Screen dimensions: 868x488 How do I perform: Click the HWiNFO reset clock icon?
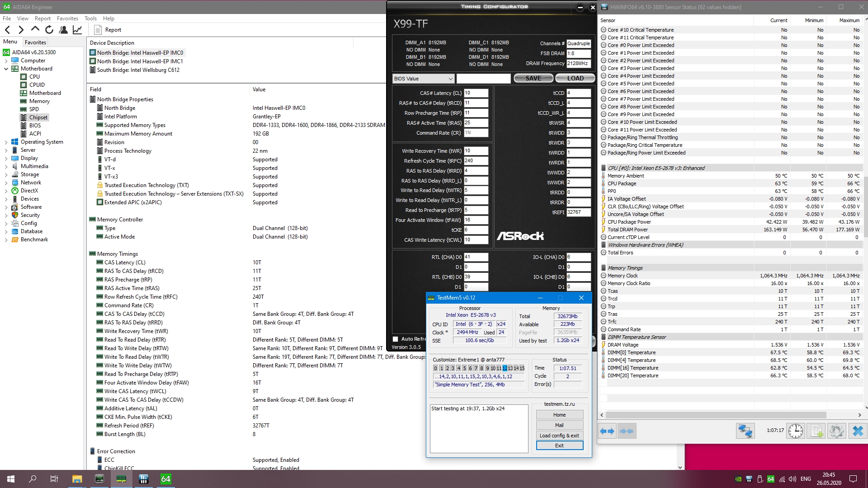tap(795, 431)
